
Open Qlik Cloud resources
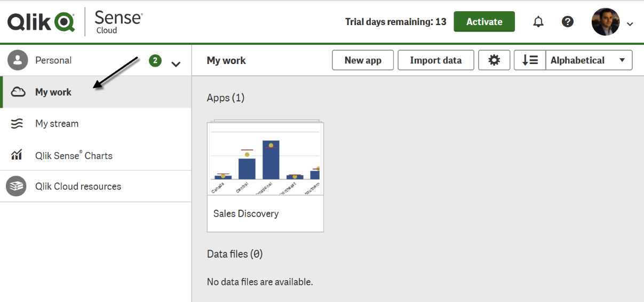point(96,186)
